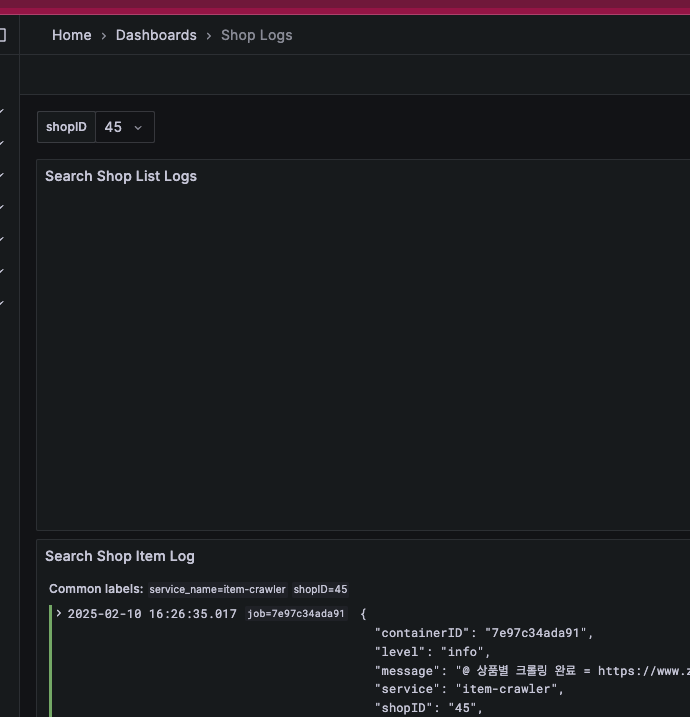The image size is (690, 717).
Task: Click the shopID=45 common label
Action: tap(320, 590)
